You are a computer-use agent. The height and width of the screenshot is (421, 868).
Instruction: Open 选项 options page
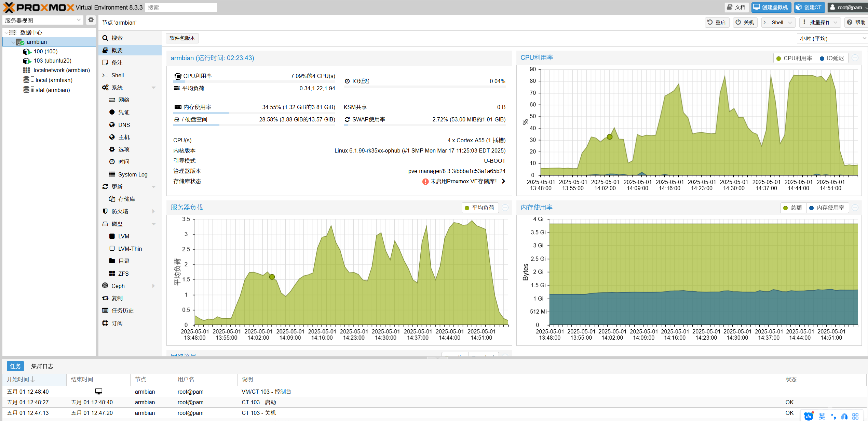coord(130,149)
